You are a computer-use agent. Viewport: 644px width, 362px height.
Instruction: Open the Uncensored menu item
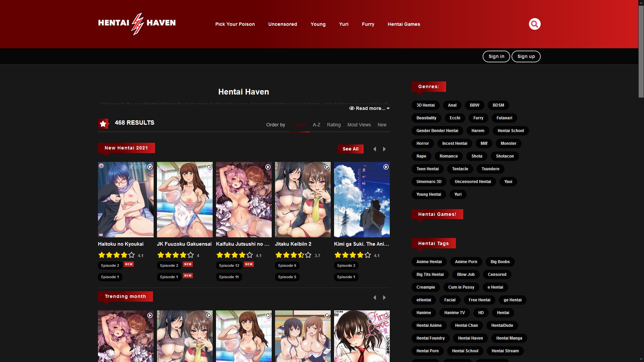point(282,24)
